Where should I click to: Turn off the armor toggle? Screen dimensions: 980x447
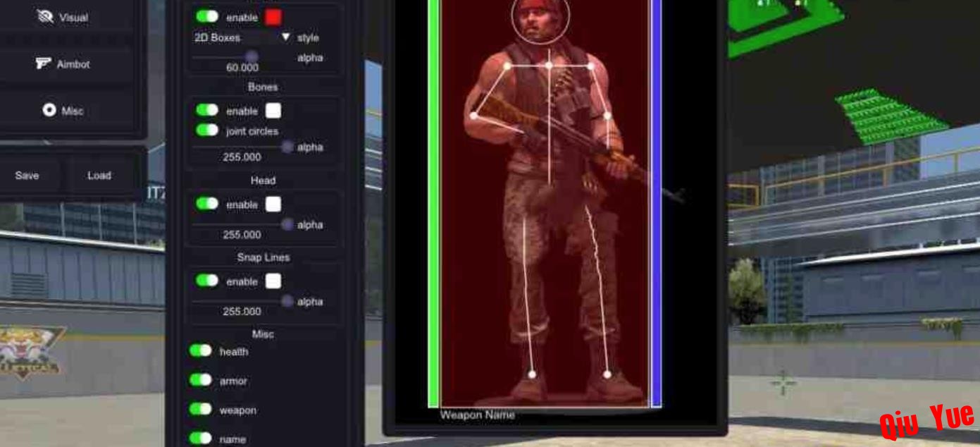[x=201, y=380]
